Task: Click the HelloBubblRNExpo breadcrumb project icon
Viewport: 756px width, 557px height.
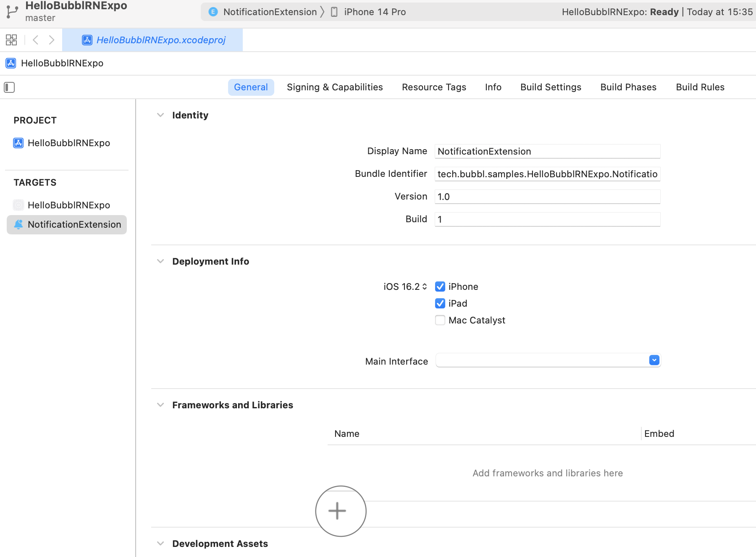Action: (x=11, y=63)
